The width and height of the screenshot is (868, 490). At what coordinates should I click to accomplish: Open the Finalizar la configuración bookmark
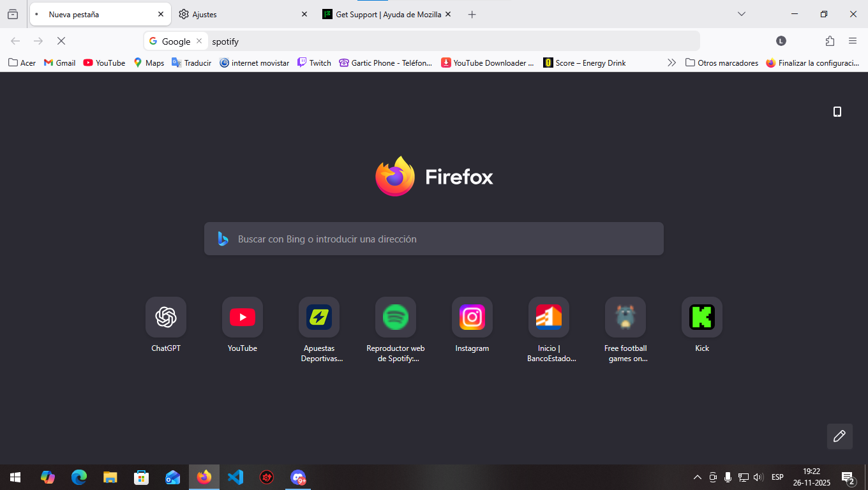pos(813,63)
